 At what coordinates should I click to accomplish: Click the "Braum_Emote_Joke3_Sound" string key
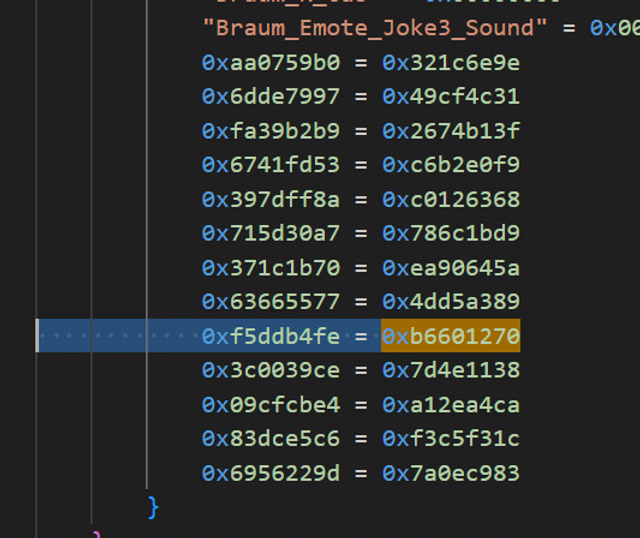tap(375, 28)
